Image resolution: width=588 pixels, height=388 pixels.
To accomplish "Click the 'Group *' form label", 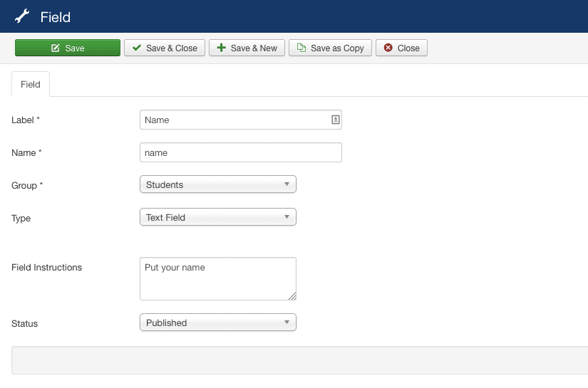I will 27,185.
